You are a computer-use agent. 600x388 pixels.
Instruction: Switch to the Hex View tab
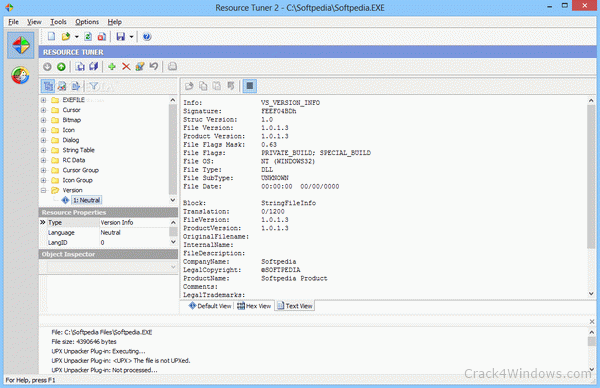pos(254,306)
